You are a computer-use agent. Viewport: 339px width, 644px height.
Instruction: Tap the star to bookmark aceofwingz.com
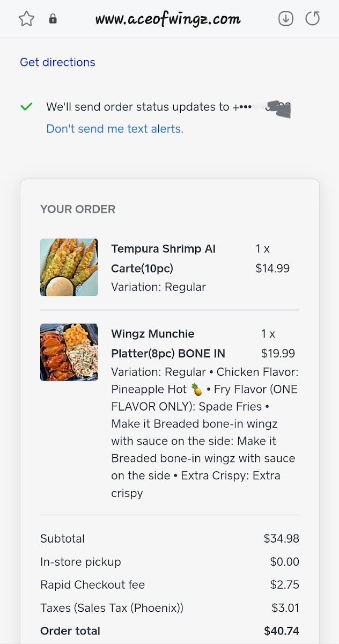(x=26, y=18)
